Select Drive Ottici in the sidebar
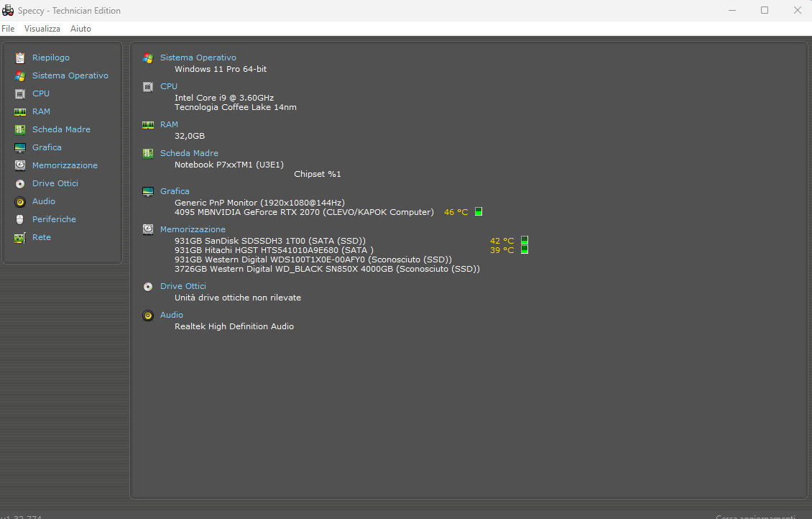The height and width of the screenshot is (519, 812). coord(55,183)
